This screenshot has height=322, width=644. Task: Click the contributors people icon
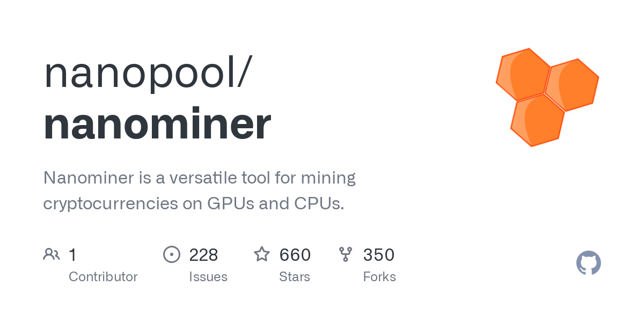click(x=52, y=254)
